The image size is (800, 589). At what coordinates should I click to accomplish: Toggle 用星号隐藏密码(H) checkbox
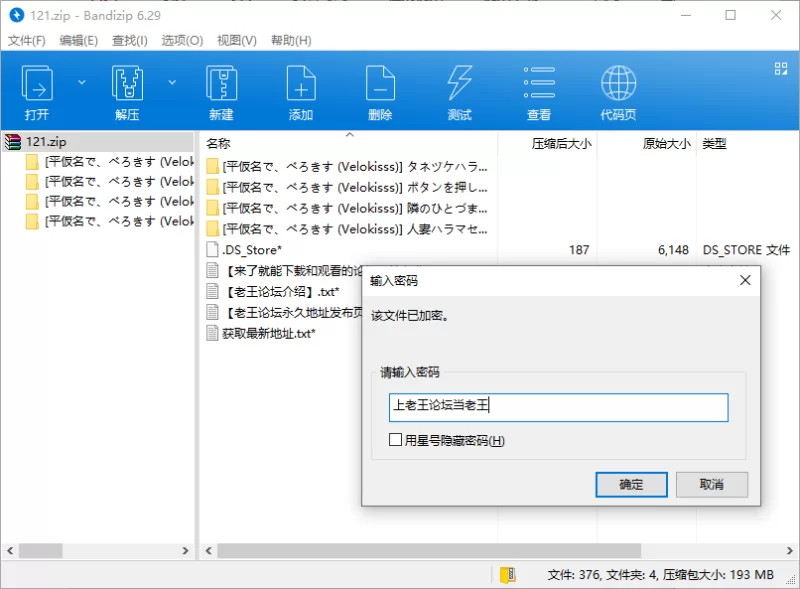point(395,440)
